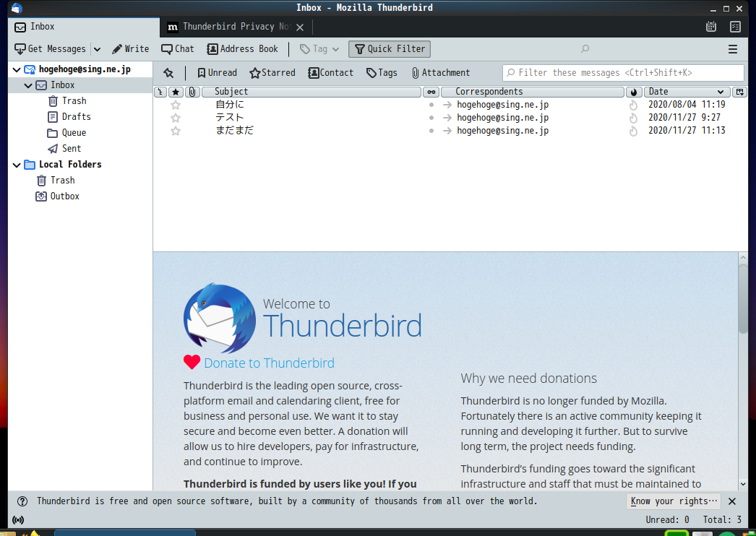
Task: Open the Calendar tab icon
Action: point(711,27)
